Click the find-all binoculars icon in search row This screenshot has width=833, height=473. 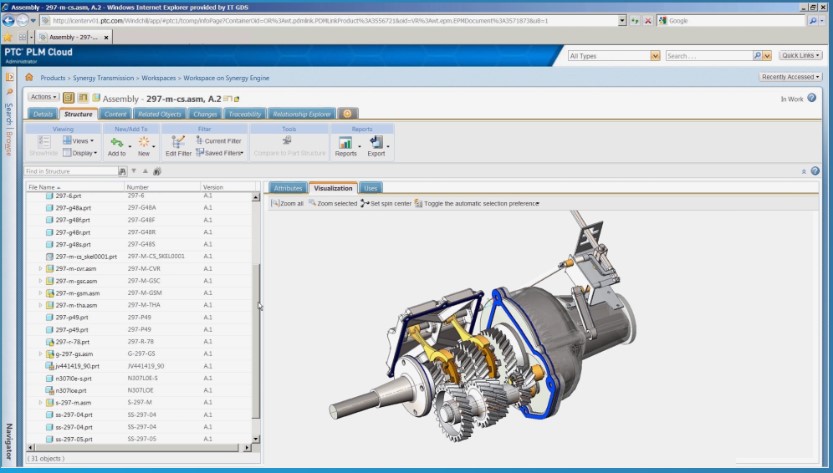pos(157,171)
